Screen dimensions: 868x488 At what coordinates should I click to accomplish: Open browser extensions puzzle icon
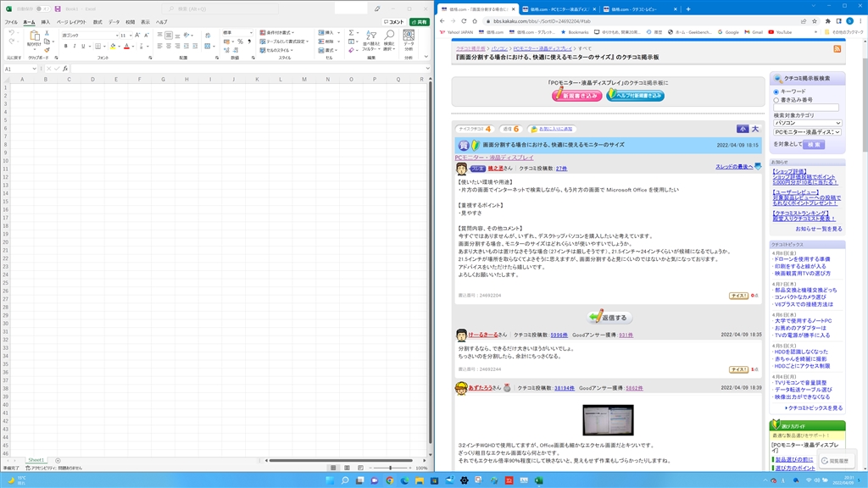coord(827,21)
